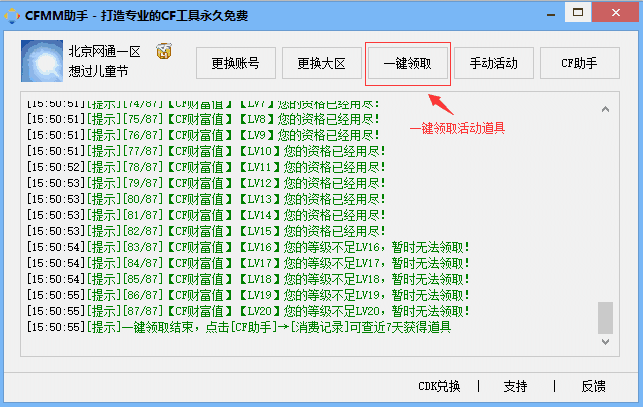Start 一键领取 to claim items
The image size is (643, 407).
[408, 63]
